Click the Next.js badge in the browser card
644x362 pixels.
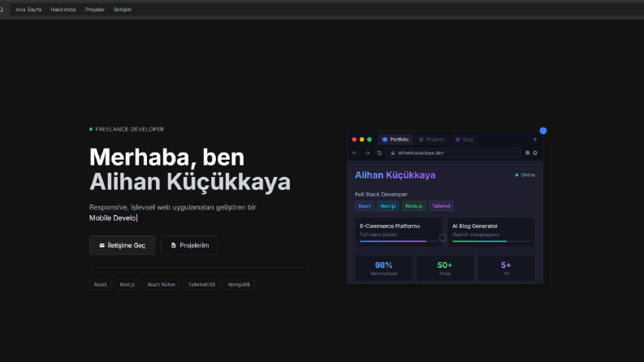[x=387, y=206]
